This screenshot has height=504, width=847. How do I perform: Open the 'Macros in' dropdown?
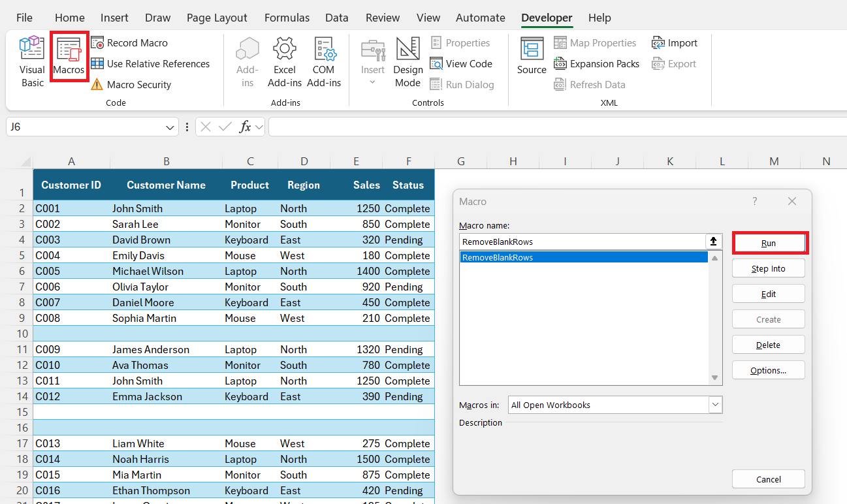click(716, 405)
